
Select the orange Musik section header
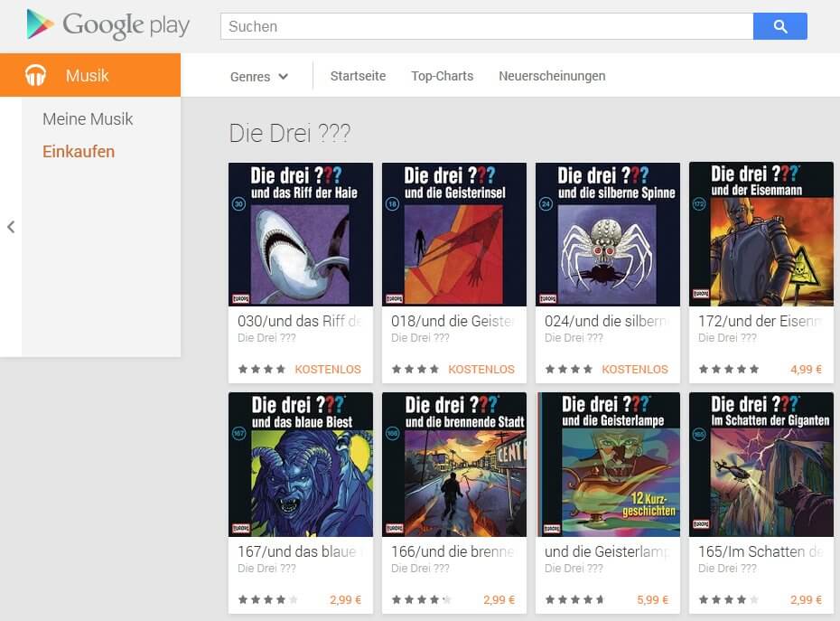pos(90,75)
